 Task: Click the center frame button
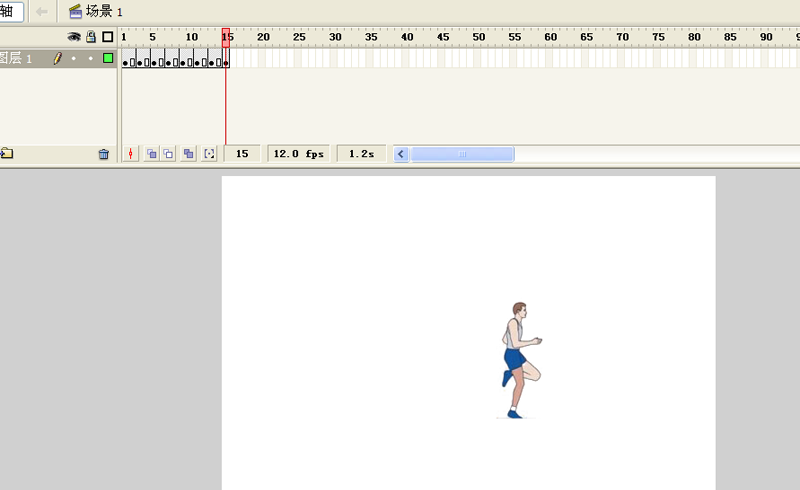131,154
